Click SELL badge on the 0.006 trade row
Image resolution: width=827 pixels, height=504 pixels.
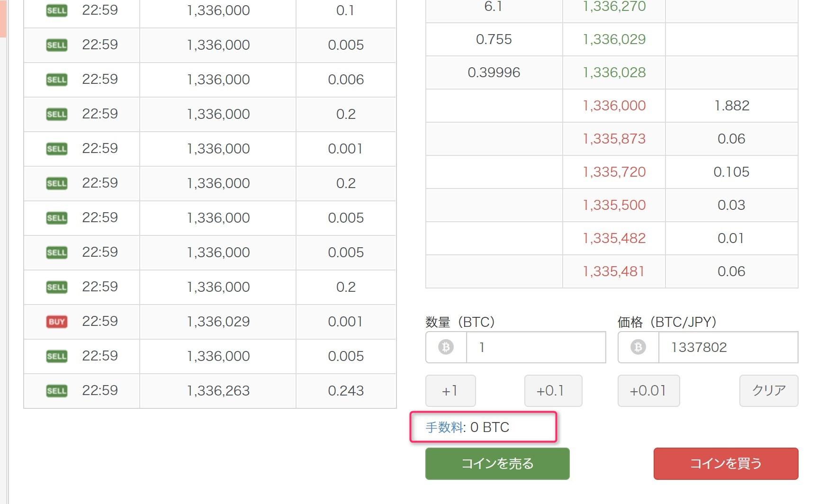[x=57, y=80]
